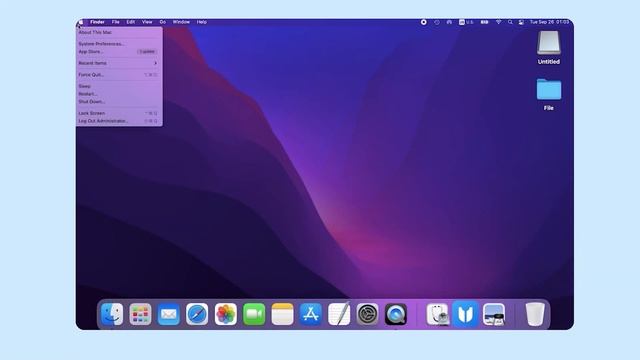Open the Wi-Fi menu bar icon
This screenshot has width=640, height=360.
498,22
